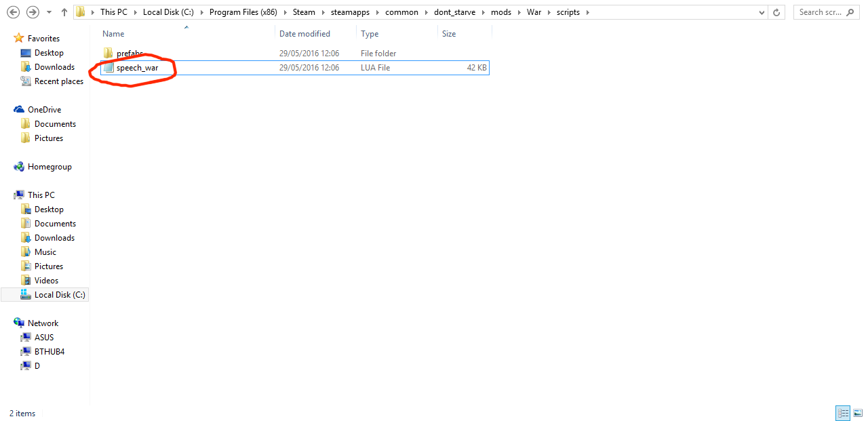Sort files by the Name column
The width and height of the screenshot is (868, 421).
point(114,34)
